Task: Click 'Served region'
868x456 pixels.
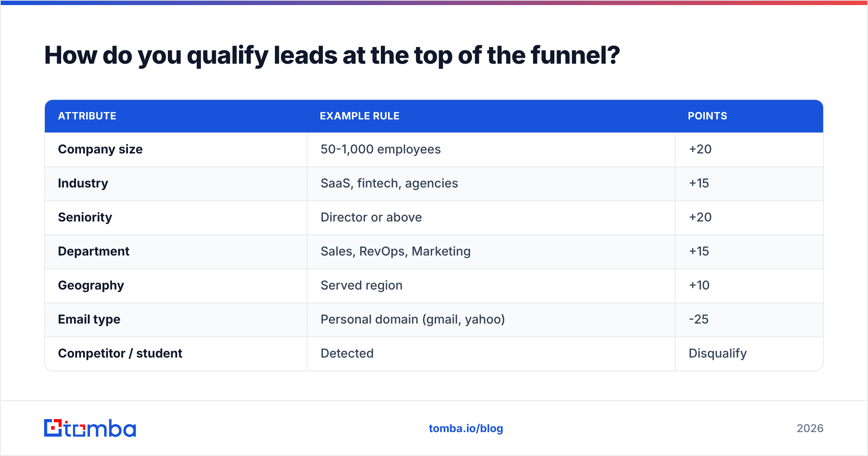Action: coord(362,286)
